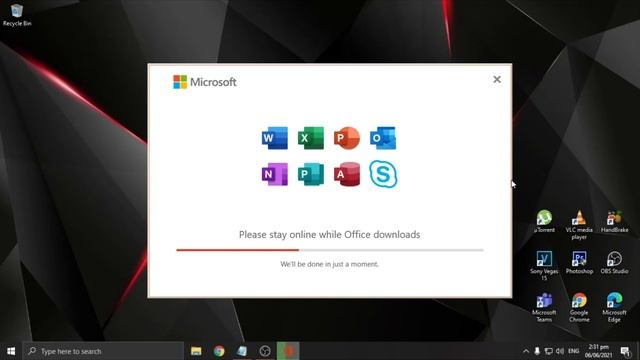Open File Explorer from the taskbar

pyautogui.click(x=196, y=351)
